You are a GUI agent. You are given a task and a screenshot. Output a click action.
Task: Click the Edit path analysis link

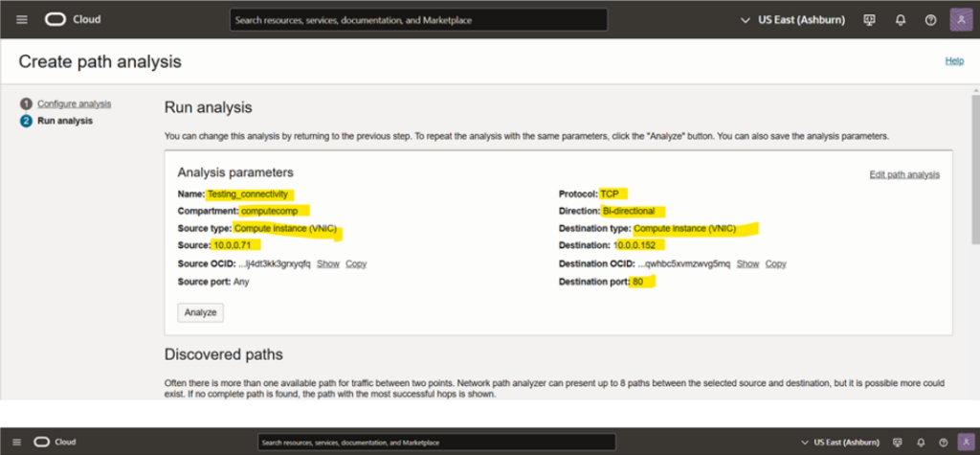point(903,174)
